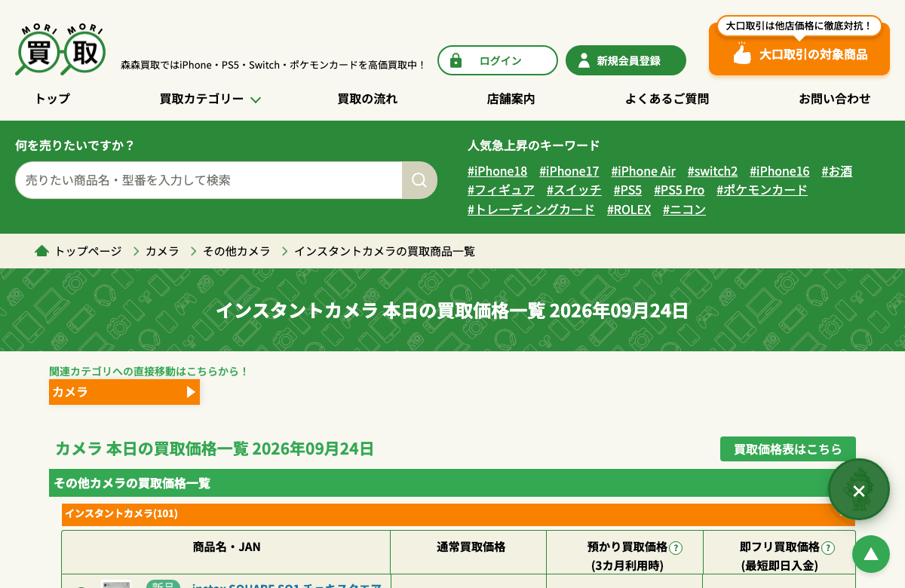Click the lock icon in login button
This screenshot has width=905, height=588.
click(x=456, y=60)
